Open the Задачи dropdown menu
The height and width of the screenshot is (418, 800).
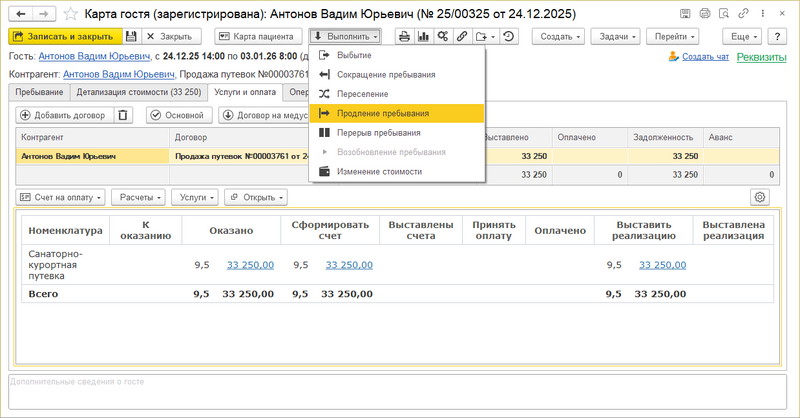[x=619, y=36]
